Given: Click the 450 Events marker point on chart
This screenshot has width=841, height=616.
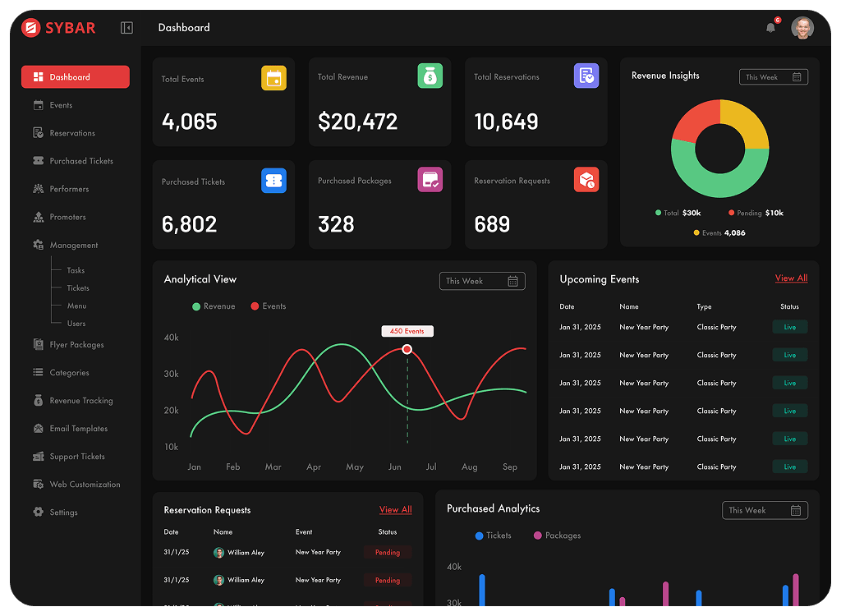Looking at the screenshot, I should (x=407, y=349).
